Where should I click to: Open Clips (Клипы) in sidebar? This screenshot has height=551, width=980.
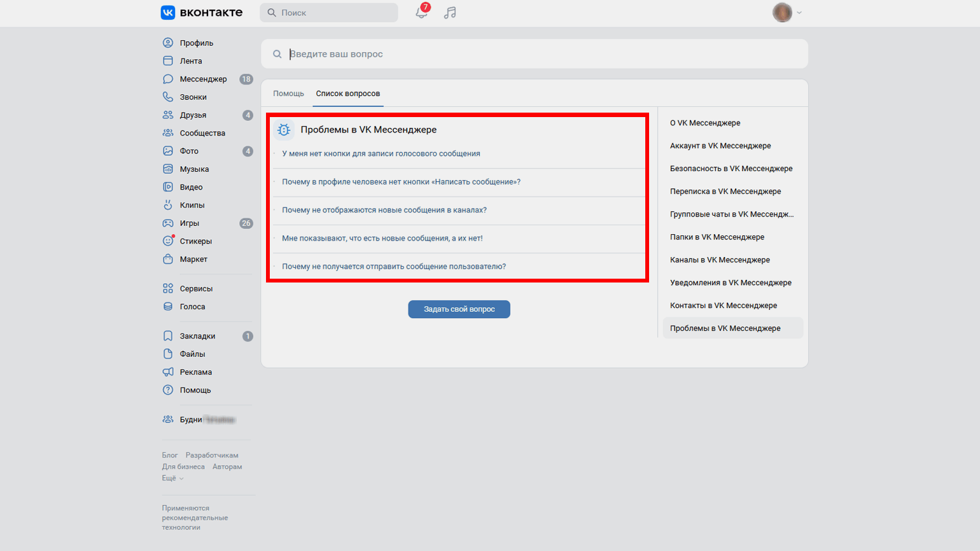coord(192,205)
